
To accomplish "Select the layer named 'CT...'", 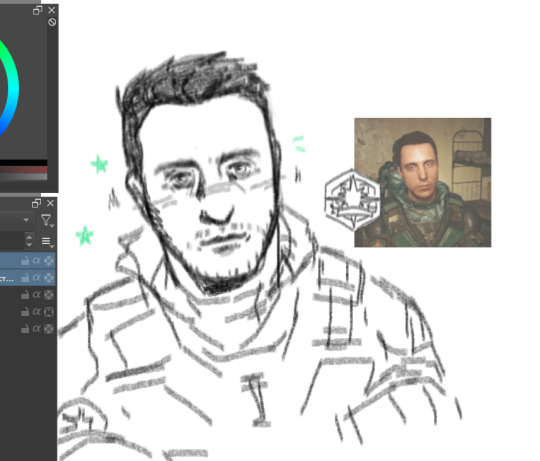I will (28, 278).
